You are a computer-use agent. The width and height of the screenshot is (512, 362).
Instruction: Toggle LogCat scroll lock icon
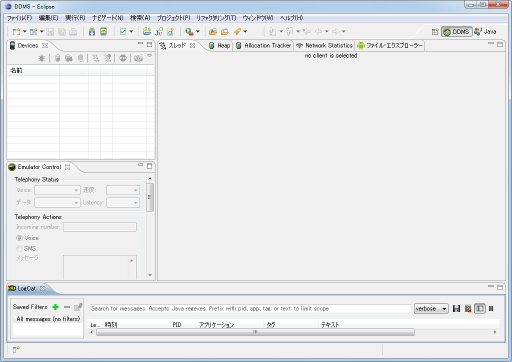[491, 309]
